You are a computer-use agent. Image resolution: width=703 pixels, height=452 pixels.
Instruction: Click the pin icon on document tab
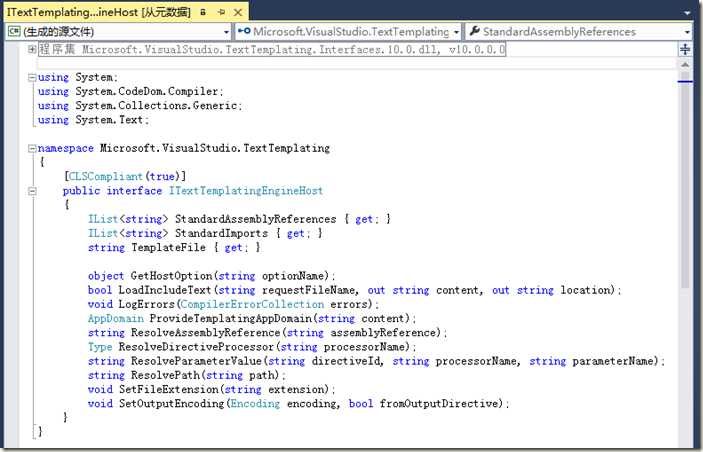coord(221,13)
